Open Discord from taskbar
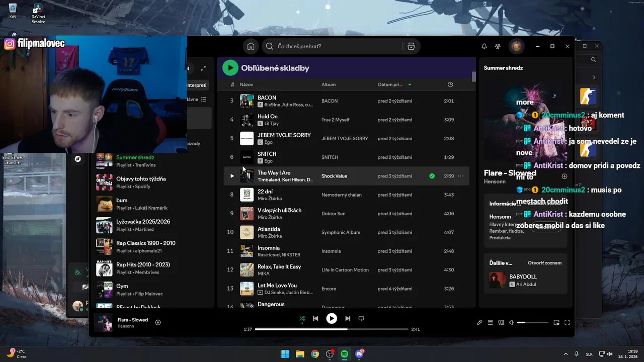The image size is (644, 362). (359, 354)
